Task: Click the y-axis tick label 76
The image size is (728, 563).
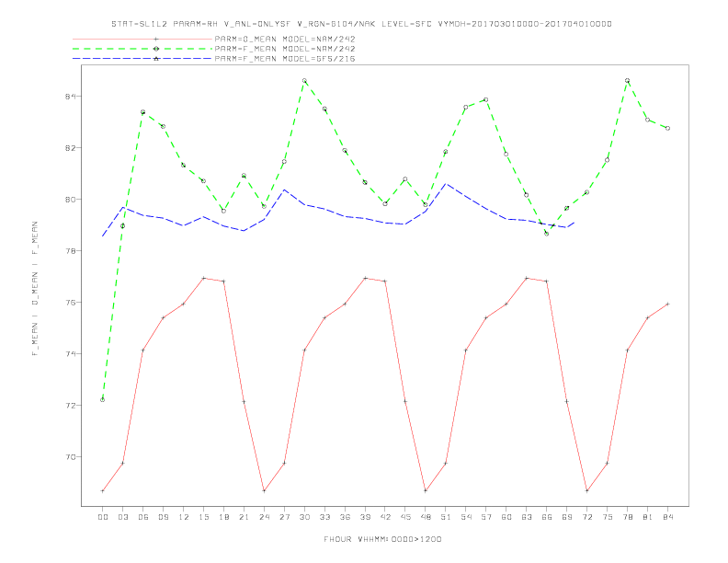Action: pos(70,303)
